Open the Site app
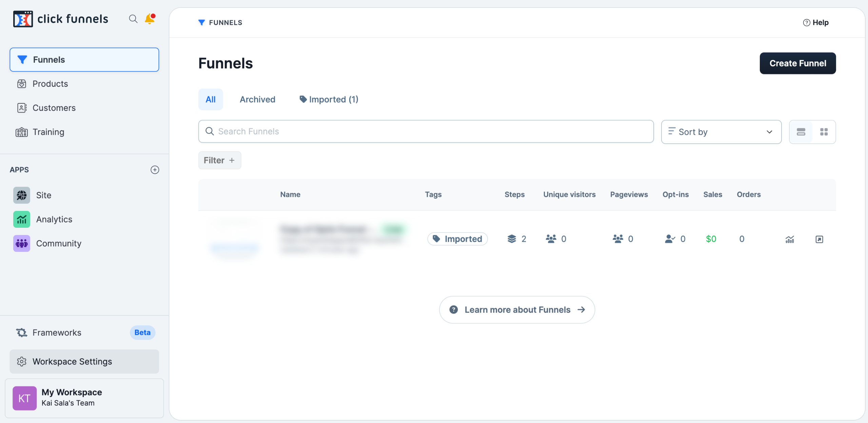 [43, 195]
